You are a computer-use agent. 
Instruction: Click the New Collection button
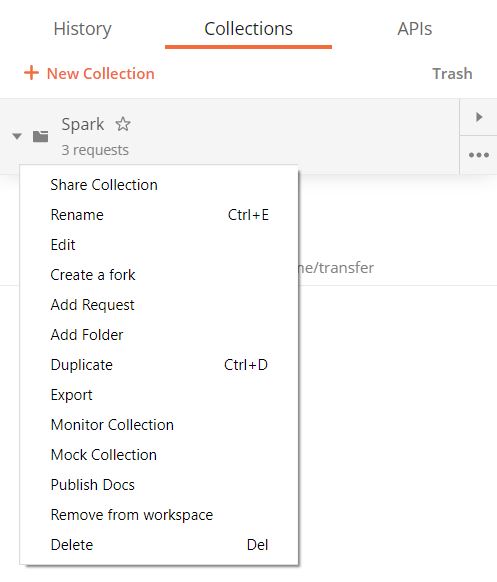click(89, 73)
